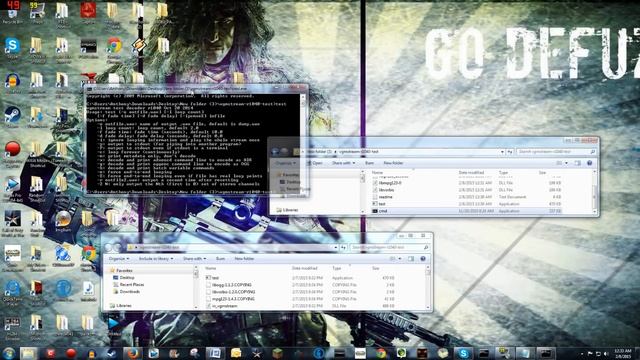Open Help in Include-in-library Explorer window

423,259
